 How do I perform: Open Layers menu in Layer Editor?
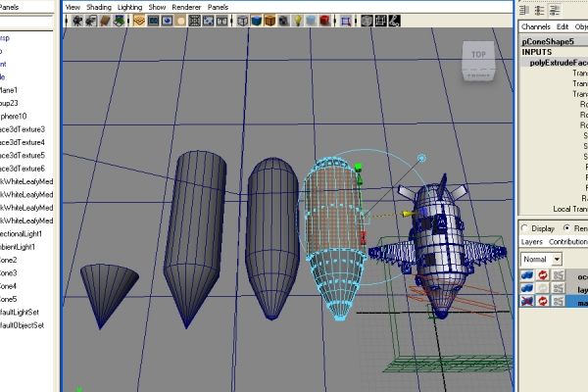pyautogui.click(x=532, y=242)
